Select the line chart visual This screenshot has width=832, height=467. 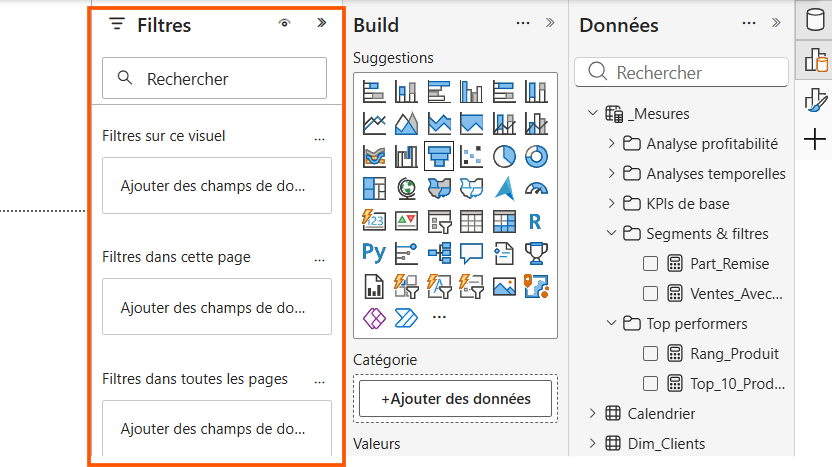[x=374, y=124]
